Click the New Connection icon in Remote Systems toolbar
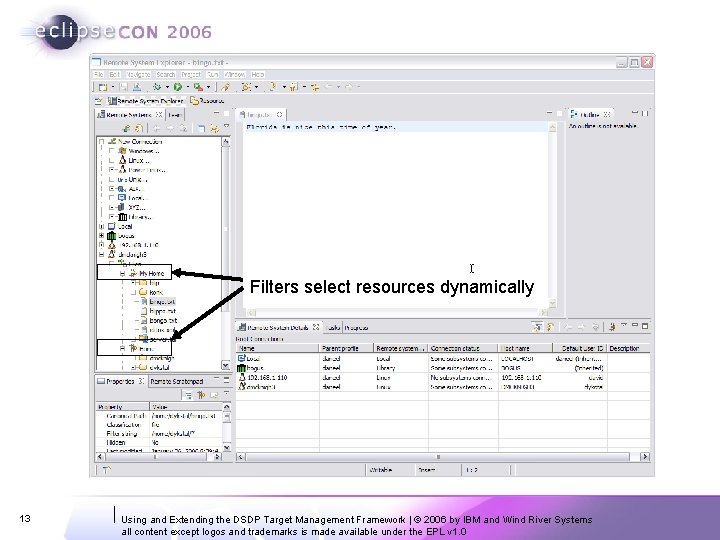 pyautogui.click(x=127, y=129)
